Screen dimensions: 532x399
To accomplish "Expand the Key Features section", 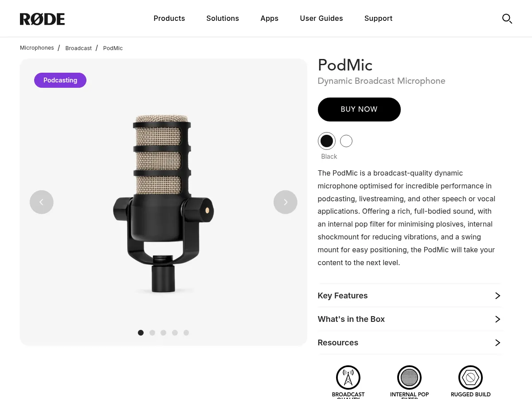I will (410, 296).
